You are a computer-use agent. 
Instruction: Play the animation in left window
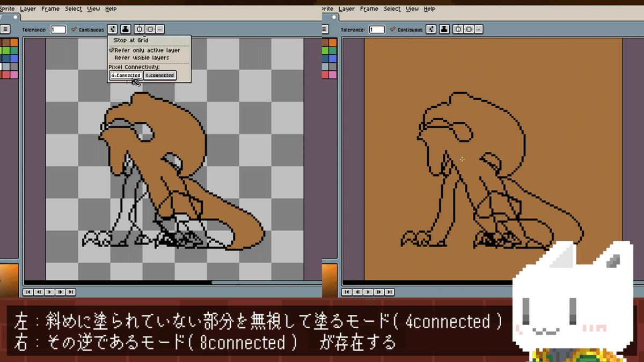tap(49, 292)
